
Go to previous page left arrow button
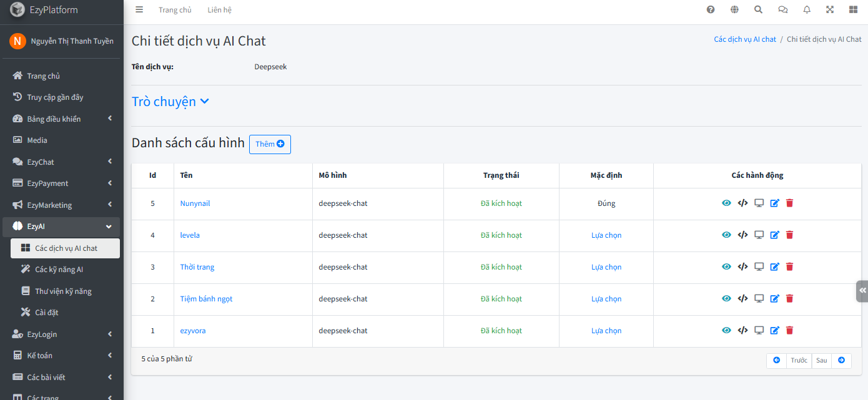776,361
